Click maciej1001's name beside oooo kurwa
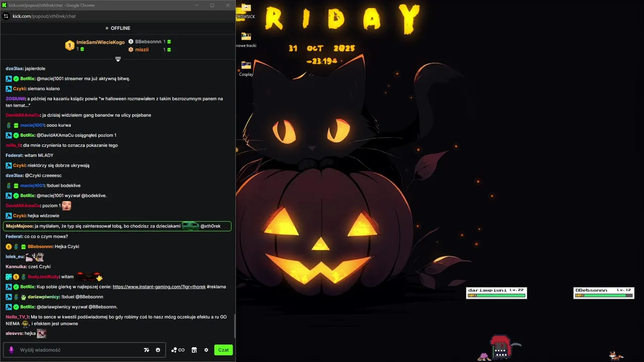Viewport: 644px width, 362px height. [32, 125]
